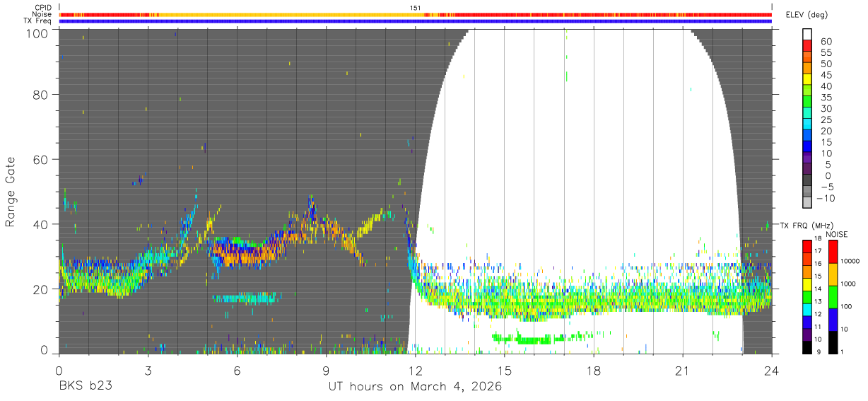Click the CPID label at top left
Image resolution: width=868 pixels, height=401 pixels.
42,8
